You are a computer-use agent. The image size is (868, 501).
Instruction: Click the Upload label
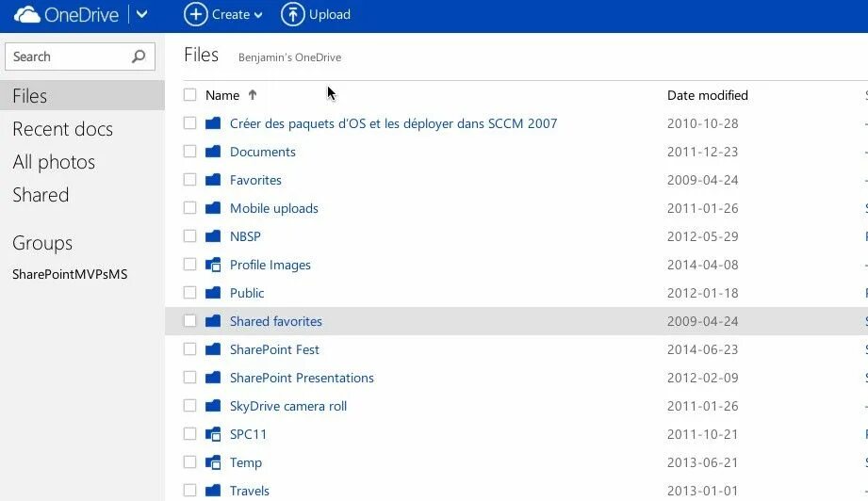click(x=329, y=14)
